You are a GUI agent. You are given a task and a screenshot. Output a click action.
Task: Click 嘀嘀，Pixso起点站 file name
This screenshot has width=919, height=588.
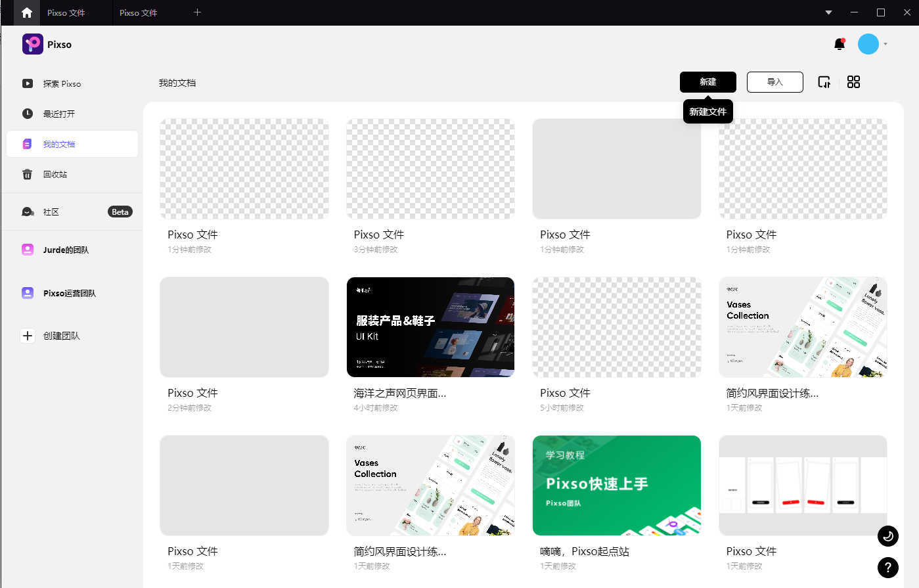tap(585, 551)
